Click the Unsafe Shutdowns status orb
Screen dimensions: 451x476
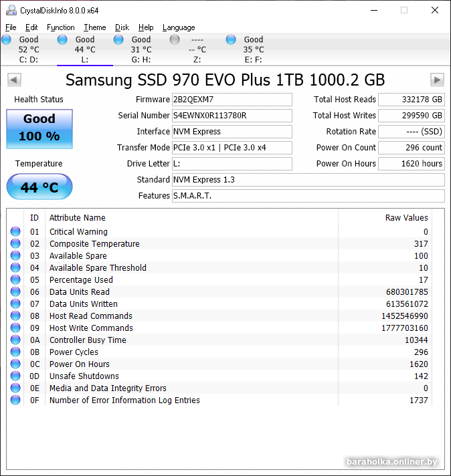click(15, 376)
